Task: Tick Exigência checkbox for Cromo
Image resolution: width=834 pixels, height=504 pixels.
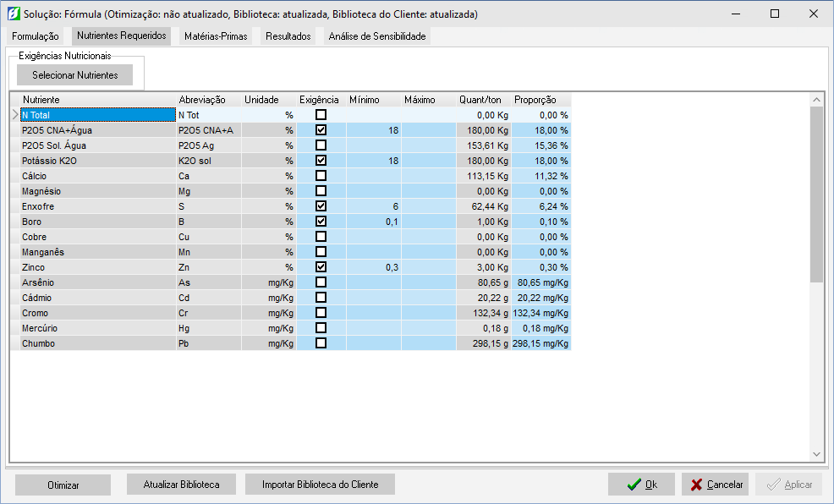Action: pyautogui.click(x=321, y=313)
